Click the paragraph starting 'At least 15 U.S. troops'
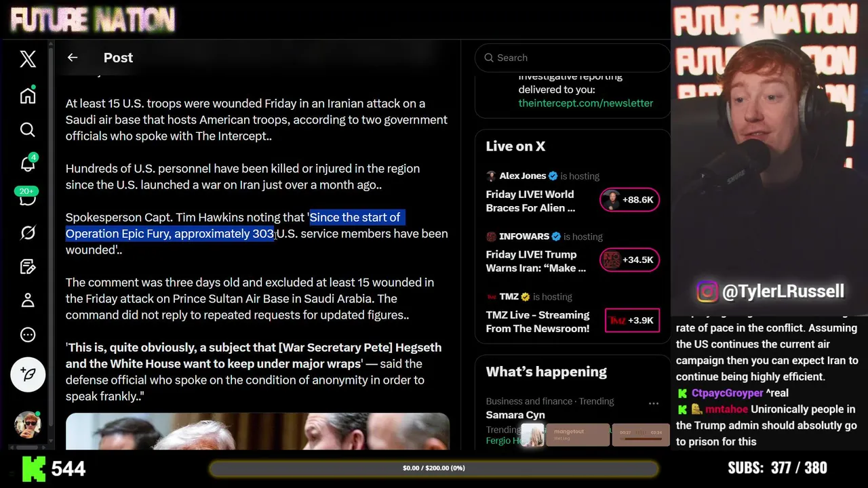This screenshot has width=868, height=488. (256, 120)
